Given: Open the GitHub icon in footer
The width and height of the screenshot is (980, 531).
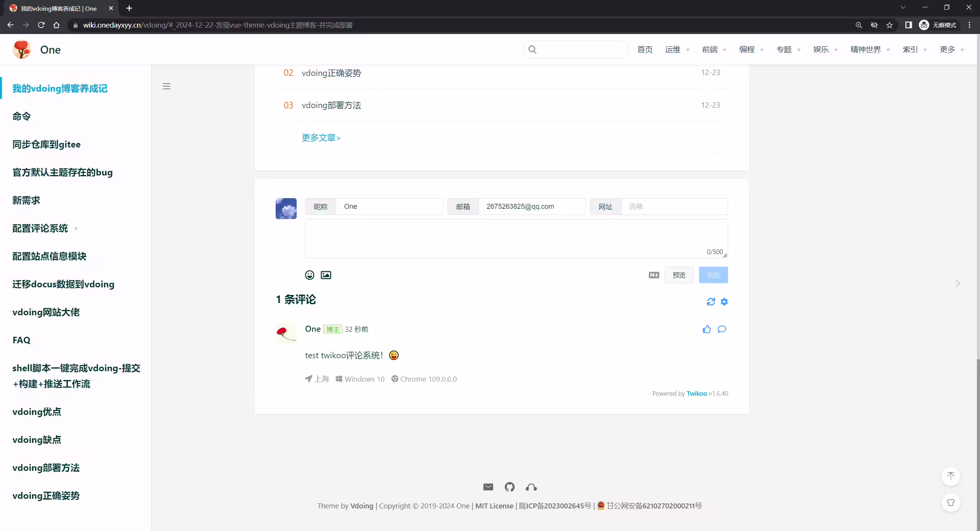Looking at the screenshot, I should coord(510,487).
